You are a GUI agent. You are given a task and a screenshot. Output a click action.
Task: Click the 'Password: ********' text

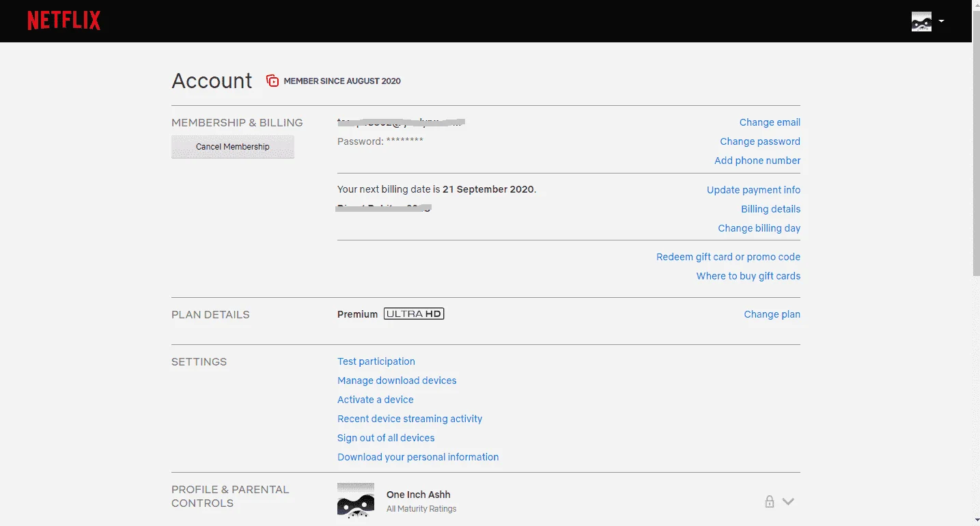tap(380, 141)
